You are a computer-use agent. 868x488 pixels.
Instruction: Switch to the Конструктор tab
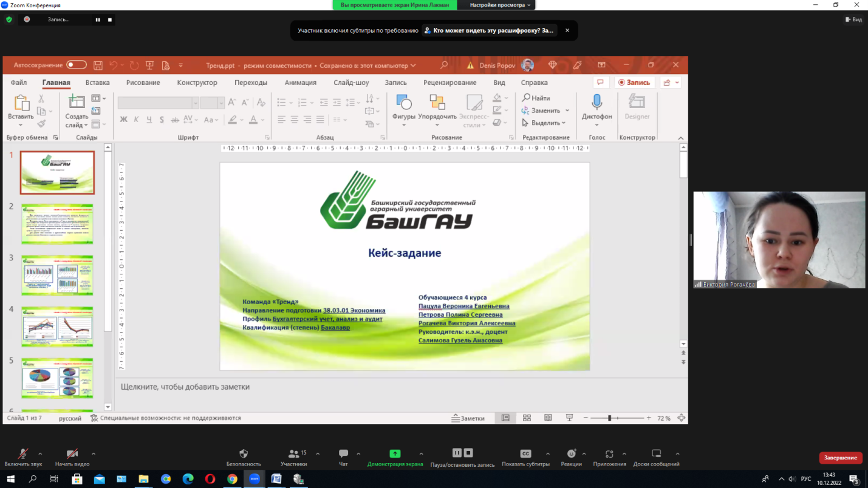197,83
